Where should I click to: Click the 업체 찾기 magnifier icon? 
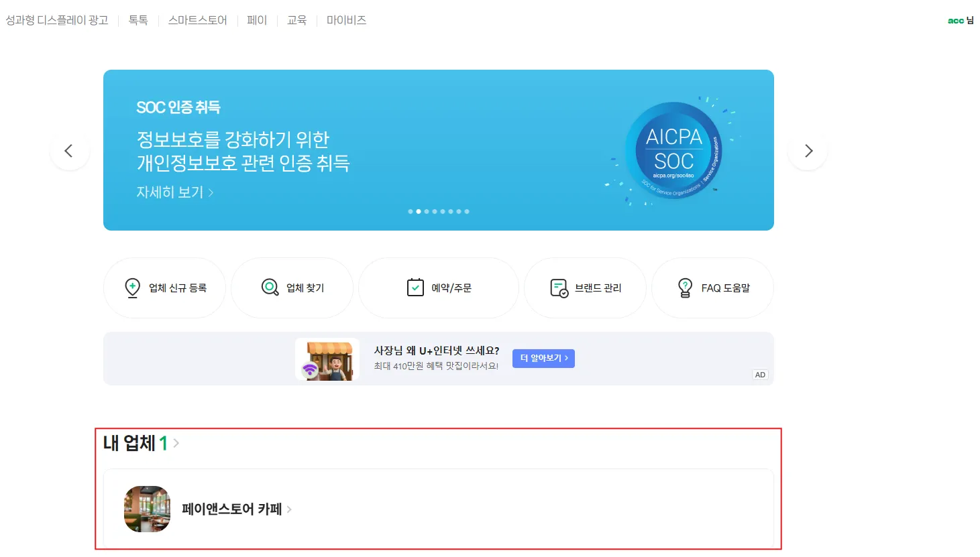point(270,288)
